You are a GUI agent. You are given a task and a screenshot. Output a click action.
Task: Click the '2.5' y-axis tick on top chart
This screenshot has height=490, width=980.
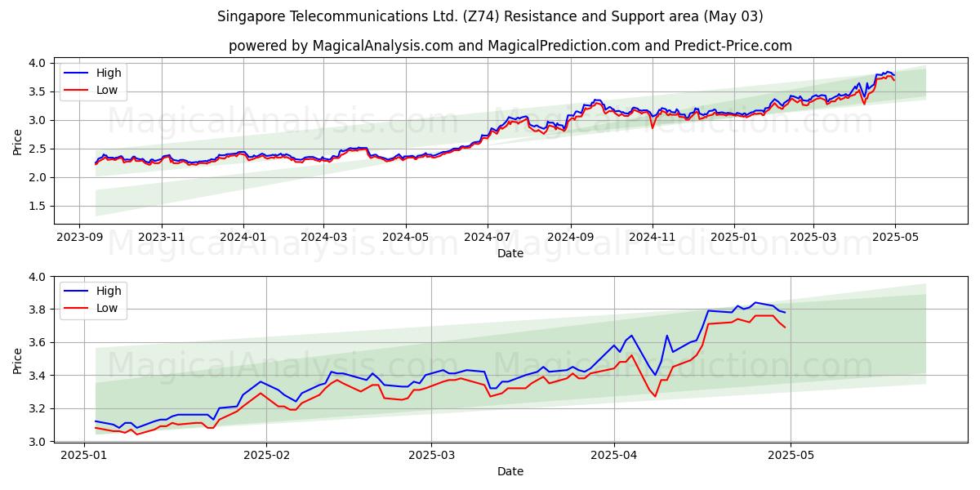pyautogui.click(x=39, y=149)
